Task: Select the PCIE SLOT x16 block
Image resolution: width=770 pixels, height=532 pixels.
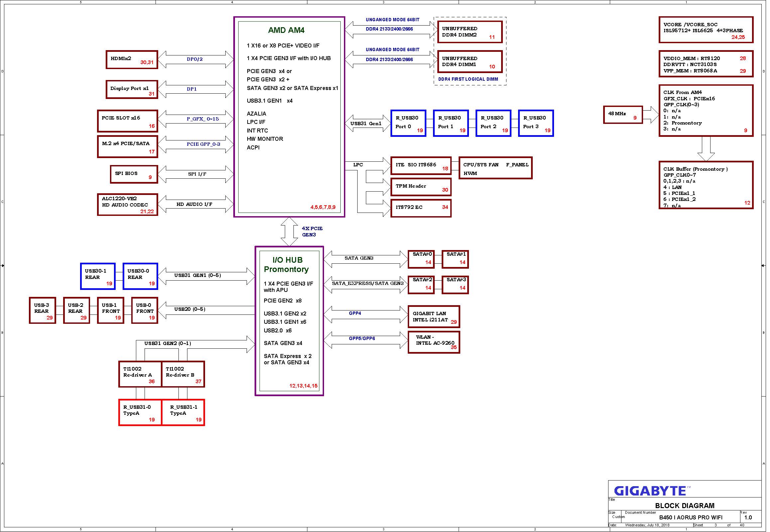Action: (x=128, y=121)
